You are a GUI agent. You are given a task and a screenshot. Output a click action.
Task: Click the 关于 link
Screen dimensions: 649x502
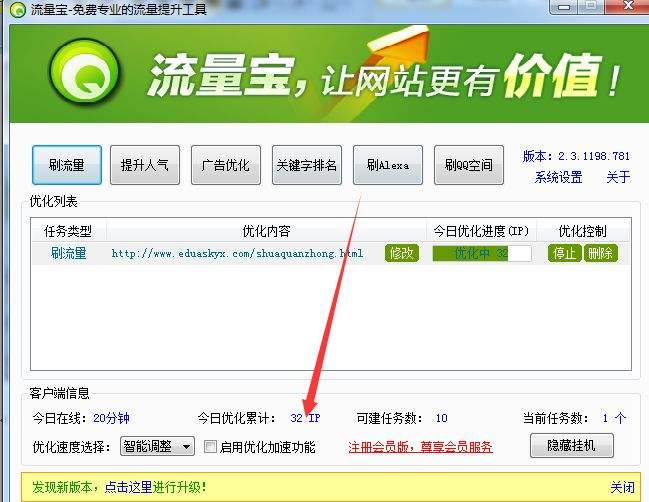[618, 177]
